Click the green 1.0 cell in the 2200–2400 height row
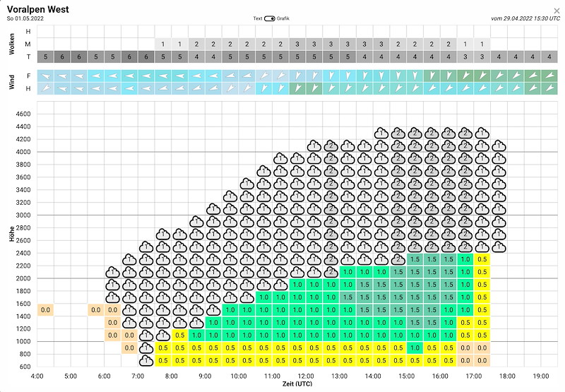The height and width of the screenshot is (392, 565). [465, 259]
